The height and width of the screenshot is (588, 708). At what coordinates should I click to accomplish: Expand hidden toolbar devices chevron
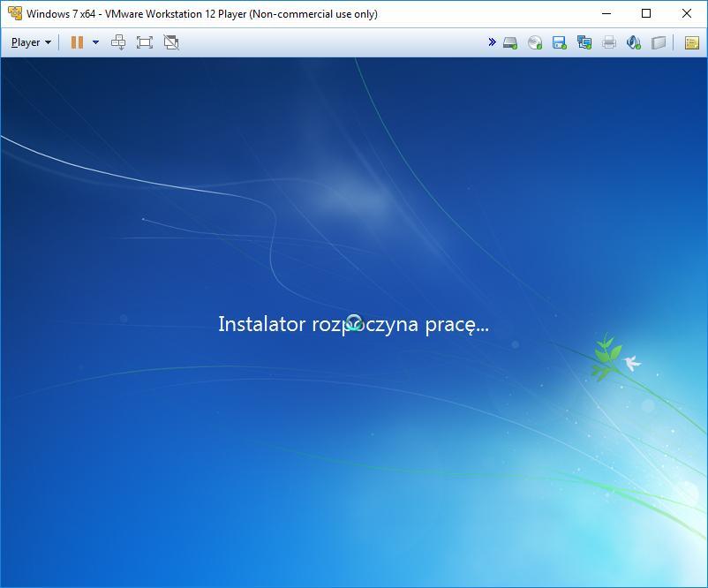[x=493, y=42]
